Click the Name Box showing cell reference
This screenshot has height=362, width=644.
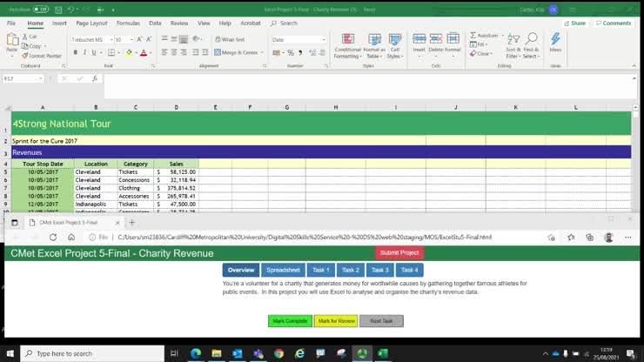pos(23,78)
